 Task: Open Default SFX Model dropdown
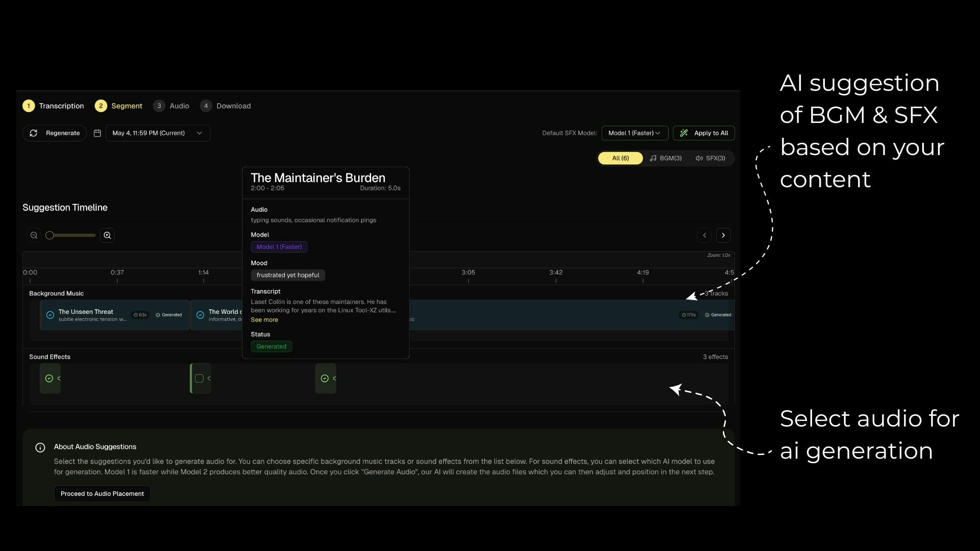634,133
